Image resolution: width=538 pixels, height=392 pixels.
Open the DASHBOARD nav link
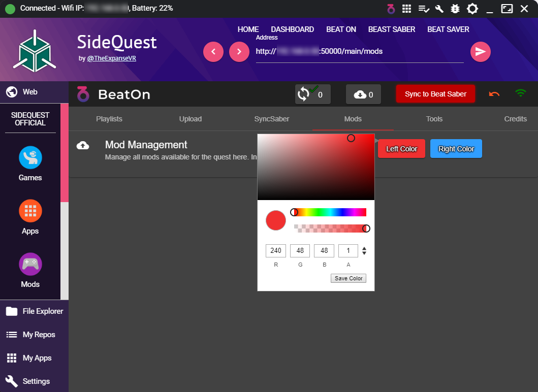click(x=292, y=29)
